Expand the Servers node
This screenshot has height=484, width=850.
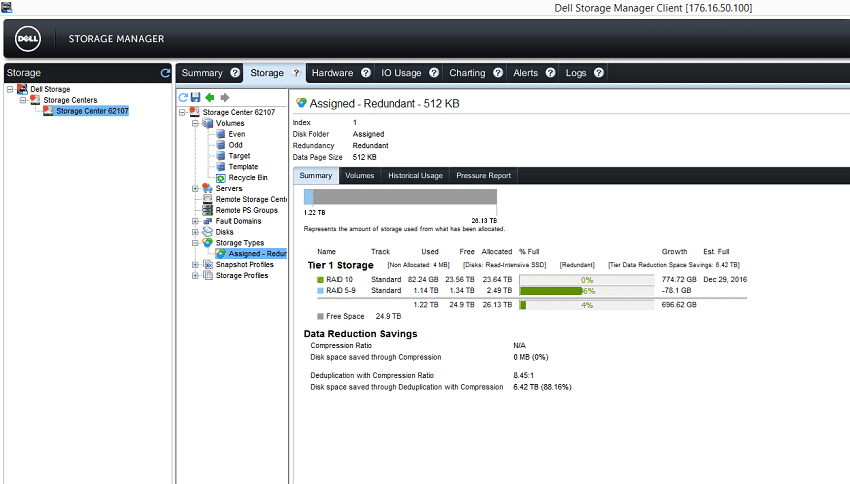pyautogui.click(x=195, y=189)
